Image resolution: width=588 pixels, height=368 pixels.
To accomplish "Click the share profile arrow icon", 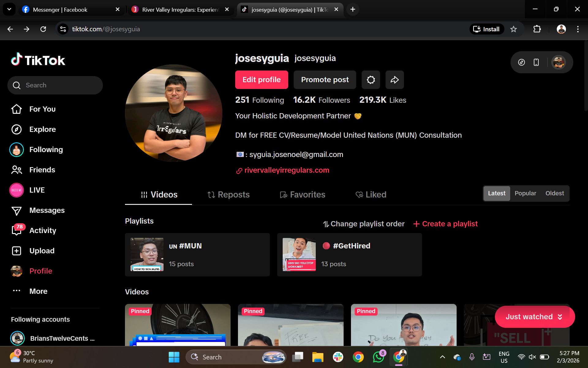I will tap(395, 80).
